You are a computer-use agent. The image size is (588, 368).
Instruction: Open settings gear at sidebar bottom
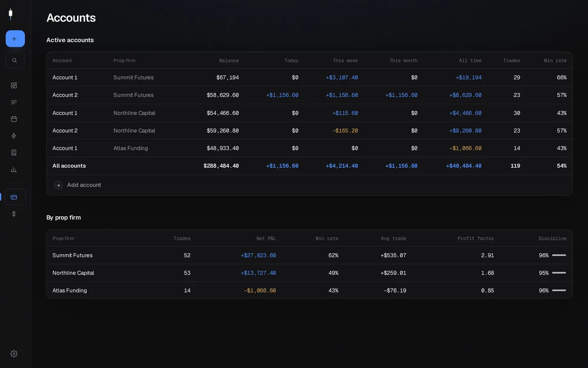coord(14,354)
